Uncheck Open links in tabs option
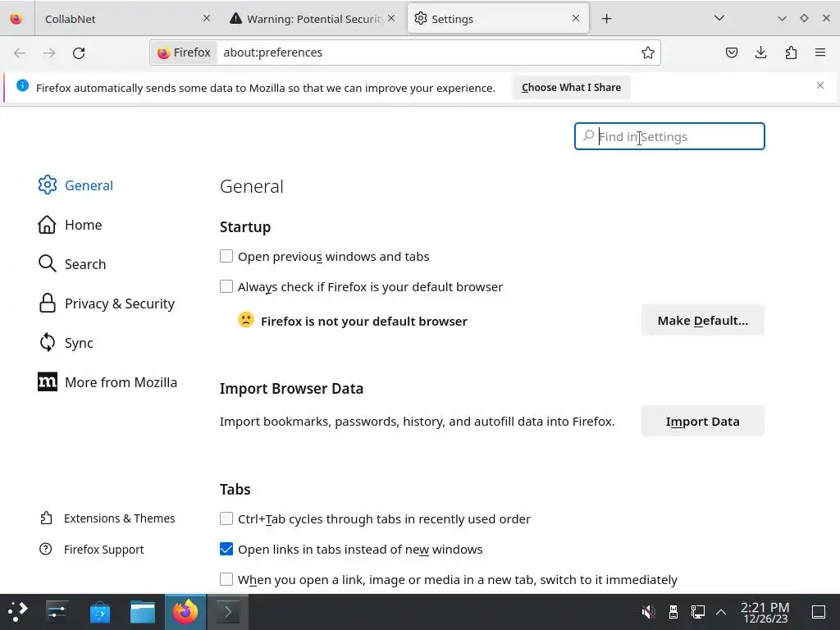The width and height of the screenshot is (840, 630). (x=226, y=549)
